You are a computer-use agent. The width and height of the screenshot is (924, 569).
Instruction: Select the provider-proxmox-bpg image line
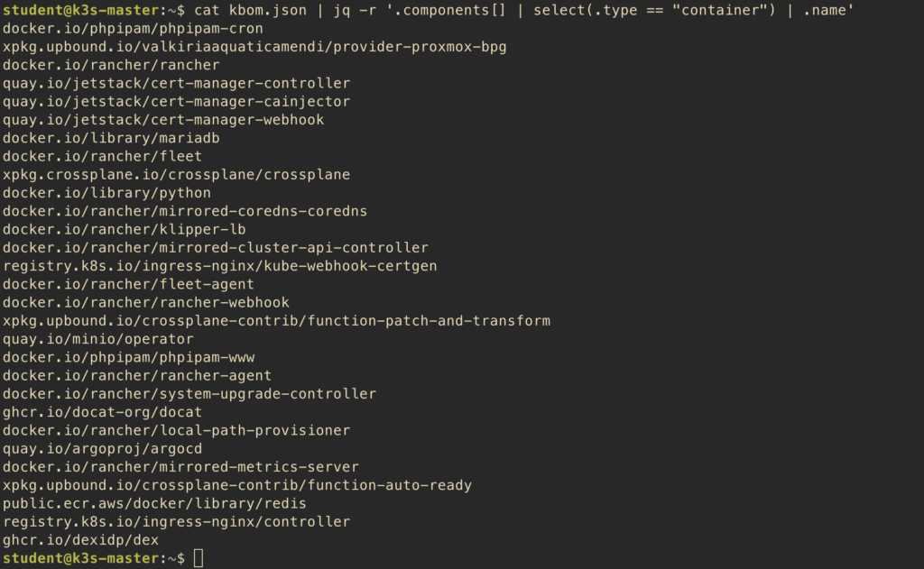[x=254, y=47]
